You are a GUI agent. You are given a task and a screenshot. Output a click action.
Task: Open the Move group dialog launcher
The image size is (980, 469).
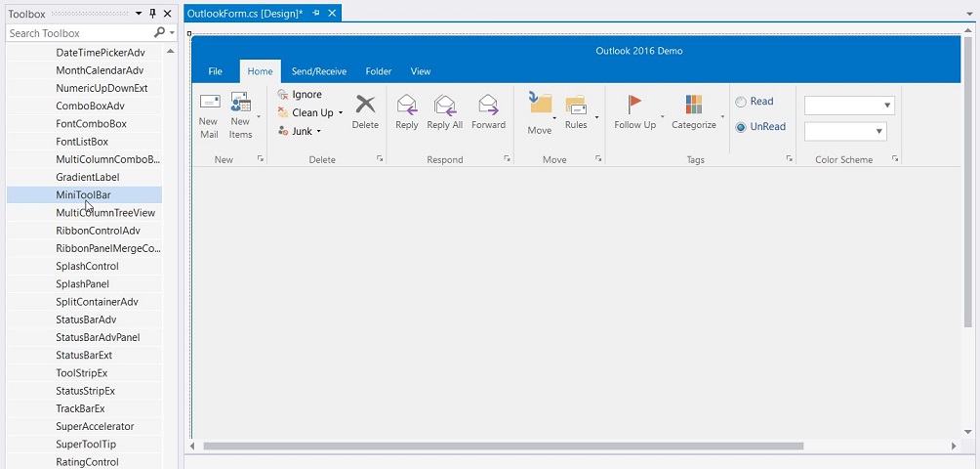(x=598, y=159)
